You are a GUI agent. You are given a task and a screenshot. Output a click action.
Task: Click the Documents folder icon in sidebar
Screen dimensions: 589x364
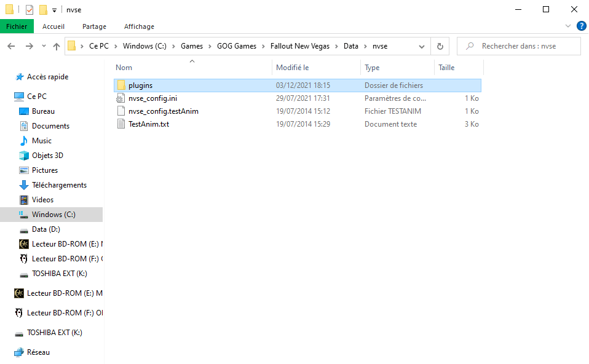point(23,126)
